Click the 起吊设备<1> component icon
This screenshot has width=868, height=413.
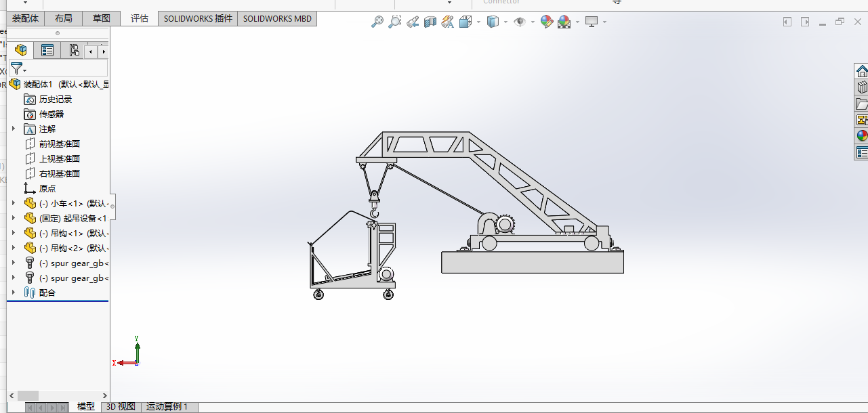[x=30, y=218]
